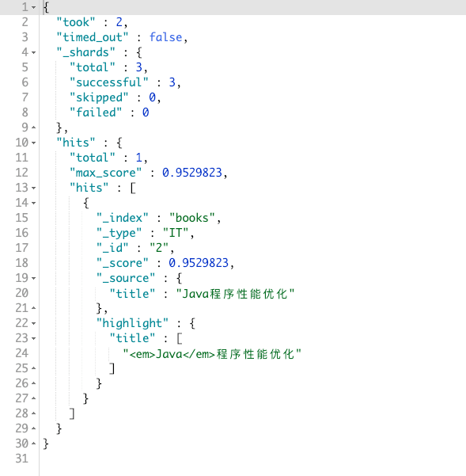Collapse the outer "hits" object on line 10

(34, 143)
